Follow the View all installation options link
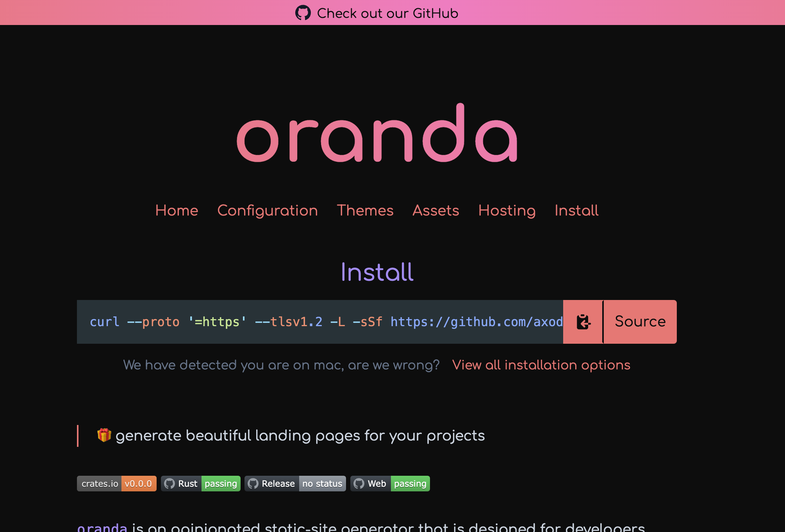The height and width of the screenshot is (532, 785). [541, 365]
